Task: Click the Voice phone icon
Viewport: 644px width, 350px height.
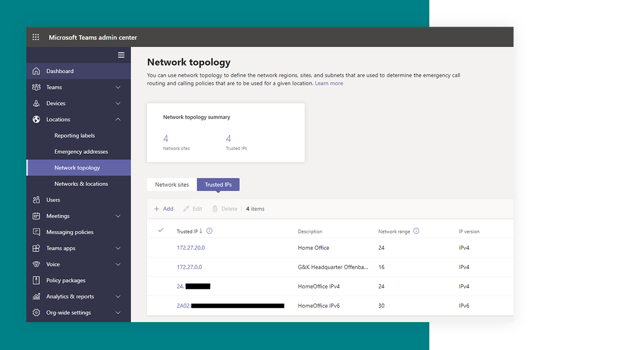Action: [36, 264]
